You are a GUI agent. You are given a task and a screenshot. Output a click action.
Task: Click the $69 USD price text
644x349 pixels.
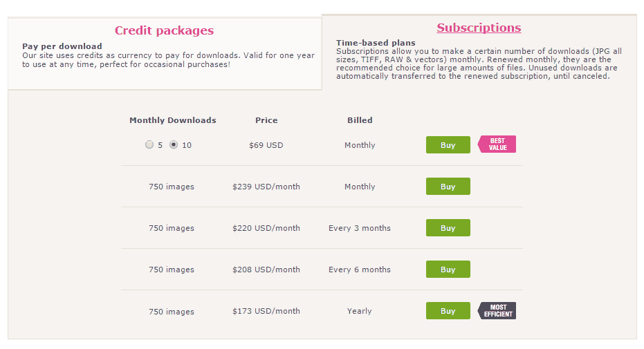266,145
